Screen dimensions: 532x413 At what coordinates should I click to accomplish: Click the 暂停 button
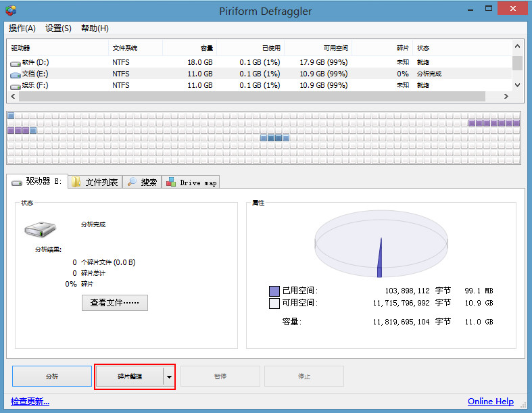(220, 376)
